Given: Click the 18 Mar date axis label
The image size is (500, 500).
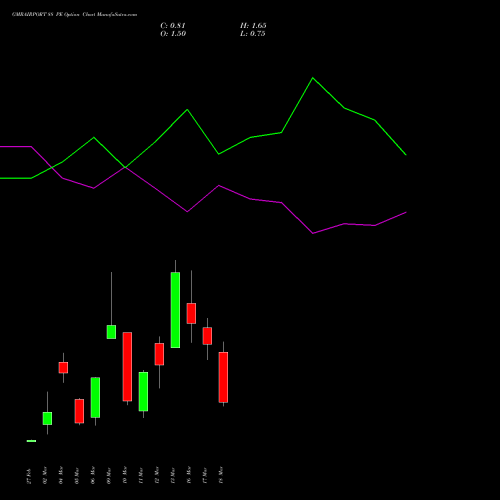Looking at the screenshot, I should pyautogui.click(x=221, y=475).
